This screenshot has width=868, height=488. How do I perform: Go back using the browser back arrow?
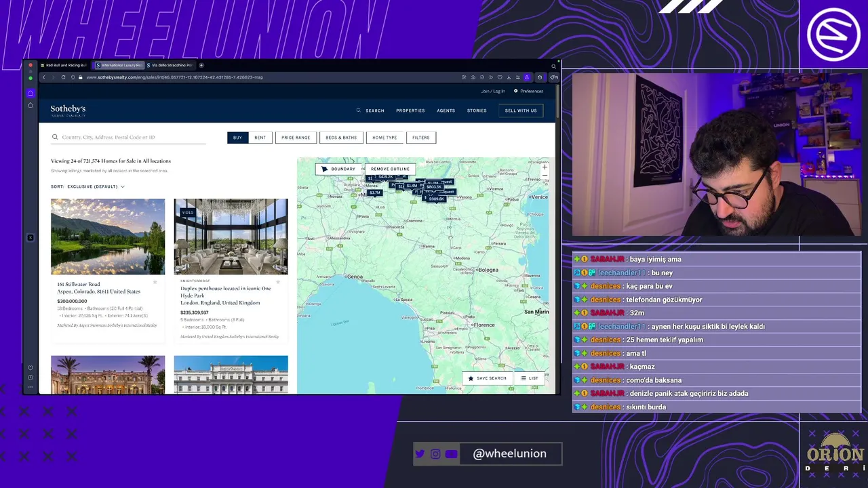pyautogui.click(x=43, y=77)
